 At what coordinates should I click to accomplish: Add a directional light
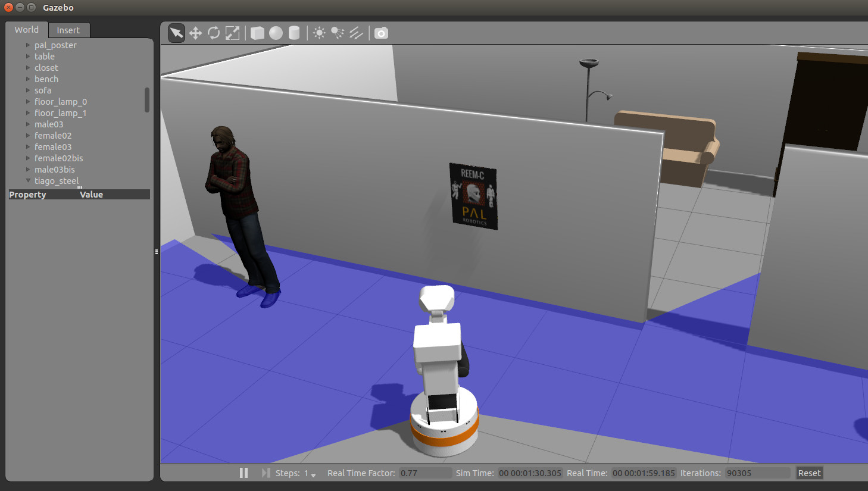(x=356, y=33)
